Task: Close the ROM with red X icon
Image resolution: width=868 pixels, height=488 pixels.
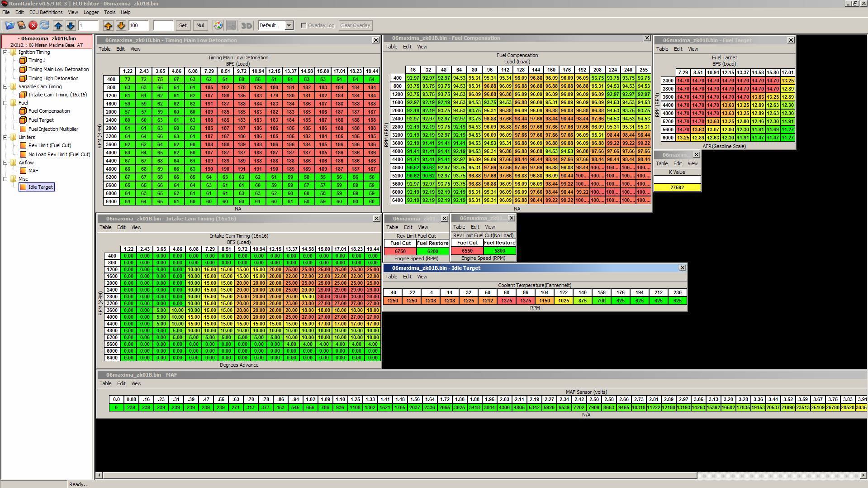Action: tap(33, 25)
